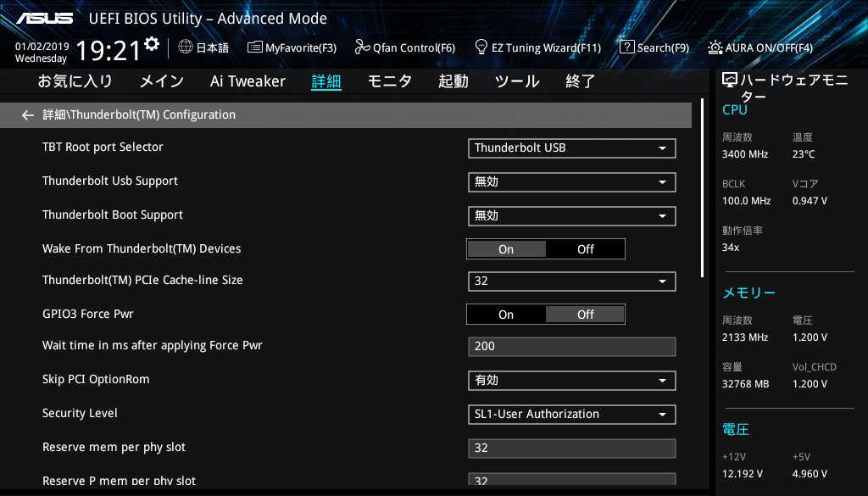Select the TBT Root port Selector label
Screen dimensions: 868x496
103,148
